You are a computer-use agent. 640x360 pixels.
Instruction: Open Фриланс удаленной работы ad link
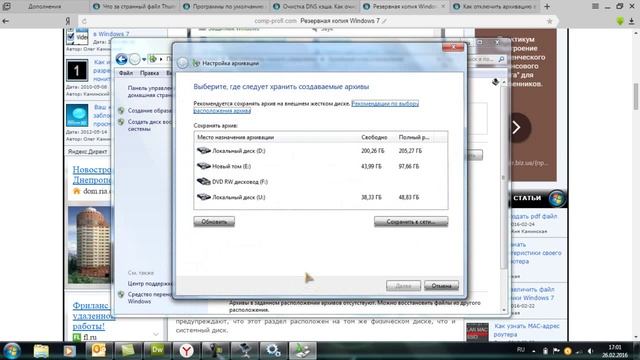click(93, 316)
